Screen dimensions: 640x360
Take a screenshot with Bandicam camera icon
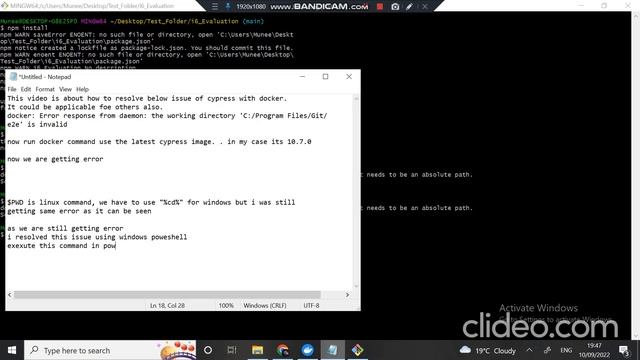point(395,7)
